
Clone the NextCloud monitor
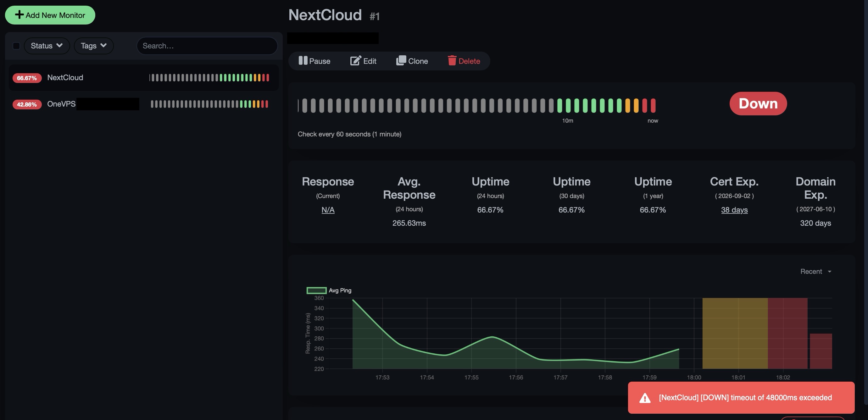pyautogui.click(x=412, y=61)
